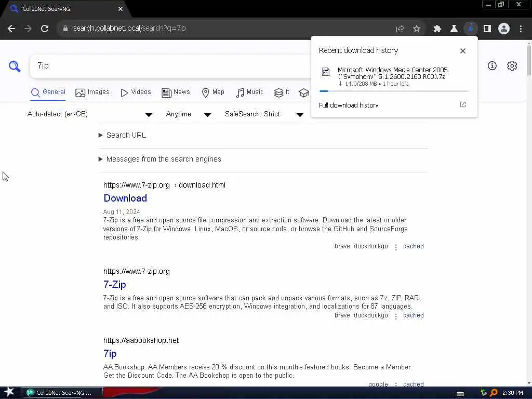Open SearXNG preferences gear icon
The image size is (532, 399).
pos(512,65)
